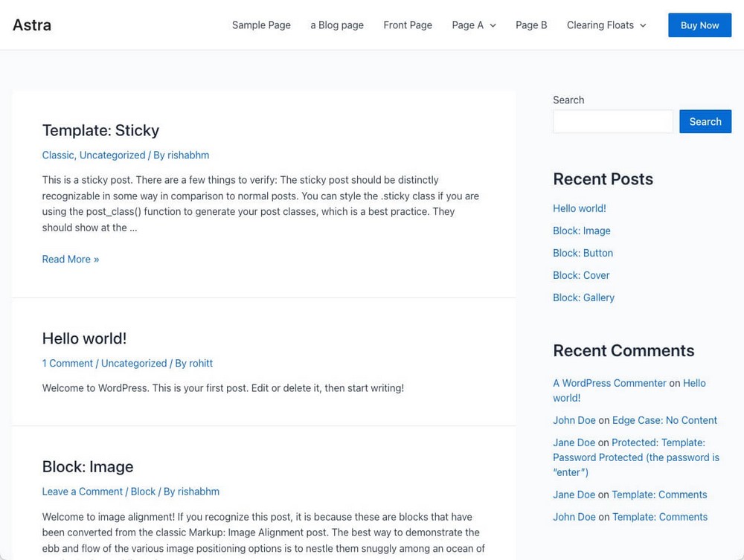Viewport: 744px width, 560px height.
Task: Open Block category under Block: Image
Action: tap(143, 492)
